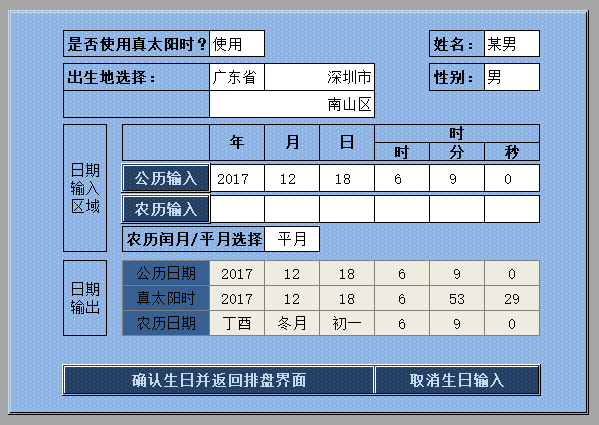Click the 真太阳时 output day 18

coord(347,298)
